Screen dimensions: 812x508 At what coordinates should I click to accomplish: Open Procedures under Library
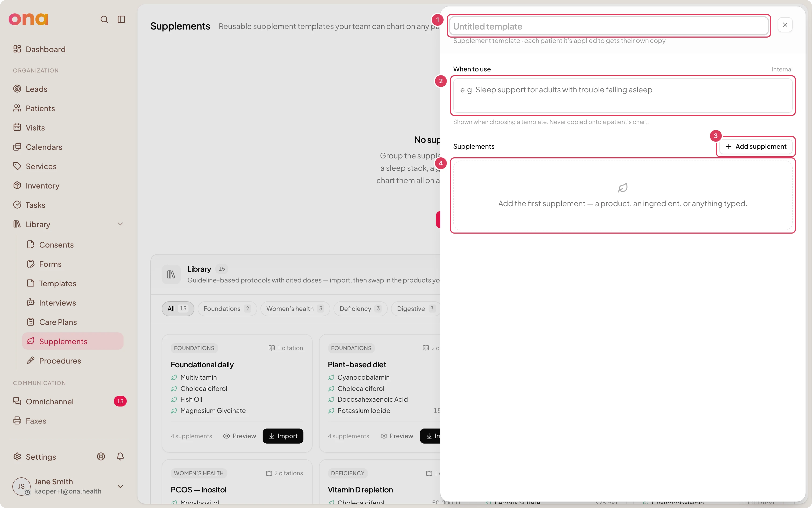pyautogui.click(x=73, y=361)
